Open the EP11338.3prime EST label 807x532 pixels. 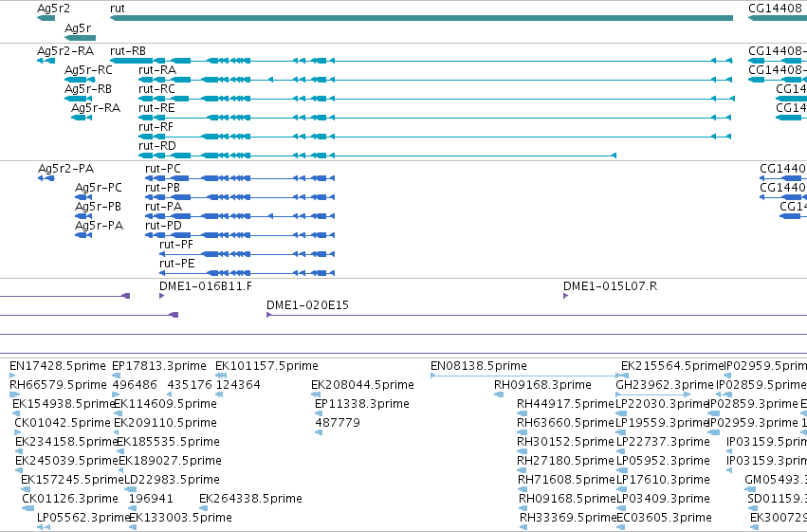click(x=362, y=404)
